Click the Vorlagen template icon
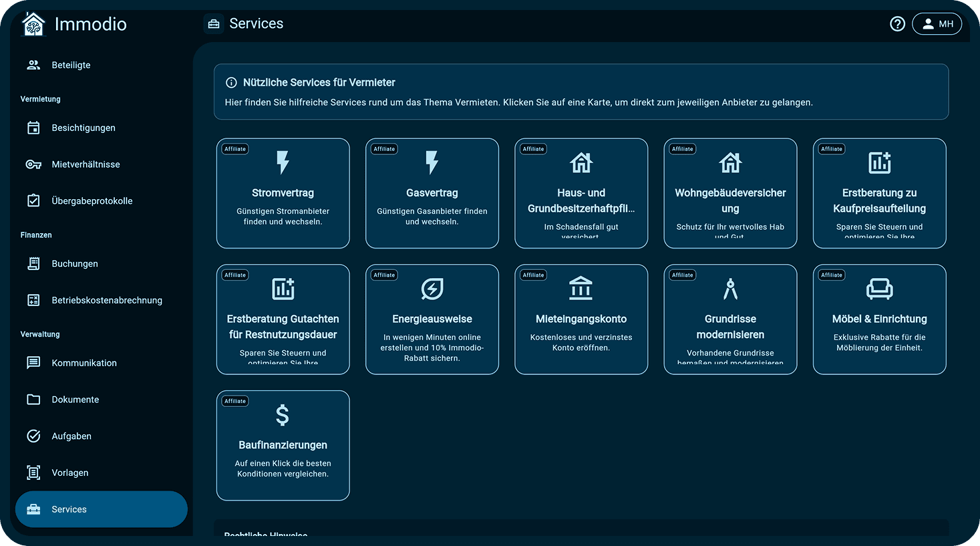The height and width of the screenshot is (546, 980). (33, 472)
